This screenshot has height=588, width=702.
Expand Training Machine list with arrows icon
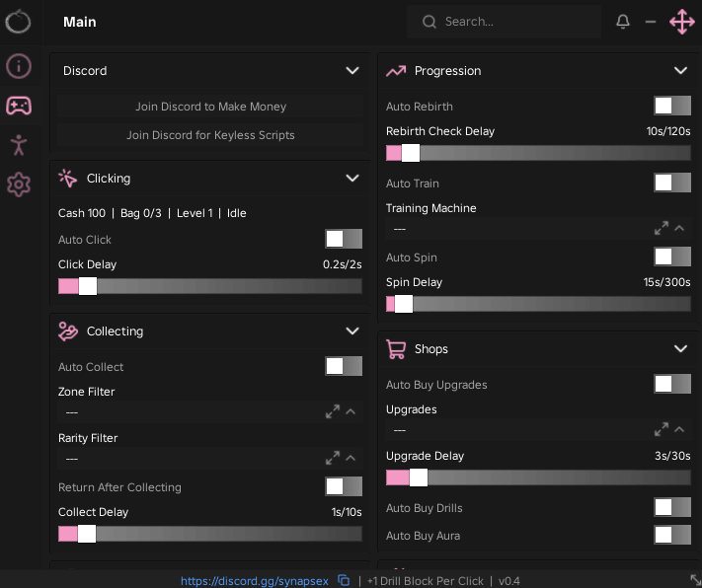pyautogui.click(x=662, y=228)
